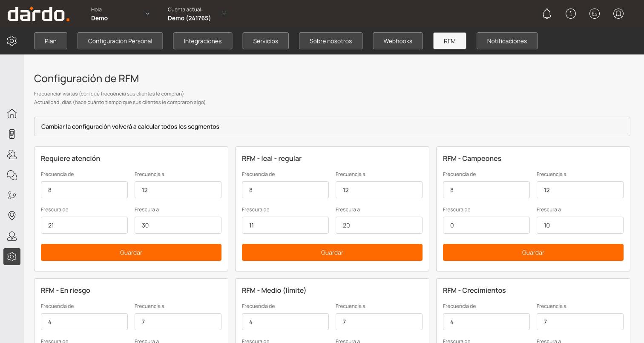Switch to the Integraciones tab

203,41
